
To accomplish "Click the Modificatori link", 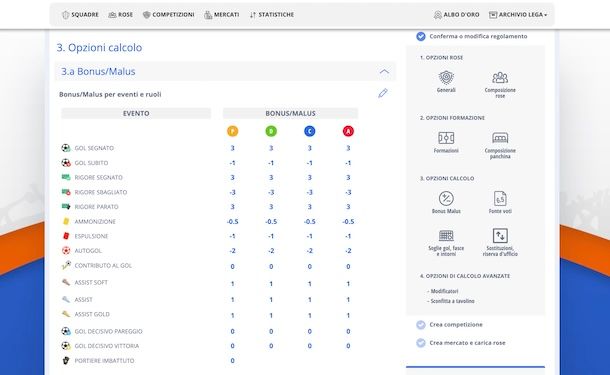I will 444,291.
